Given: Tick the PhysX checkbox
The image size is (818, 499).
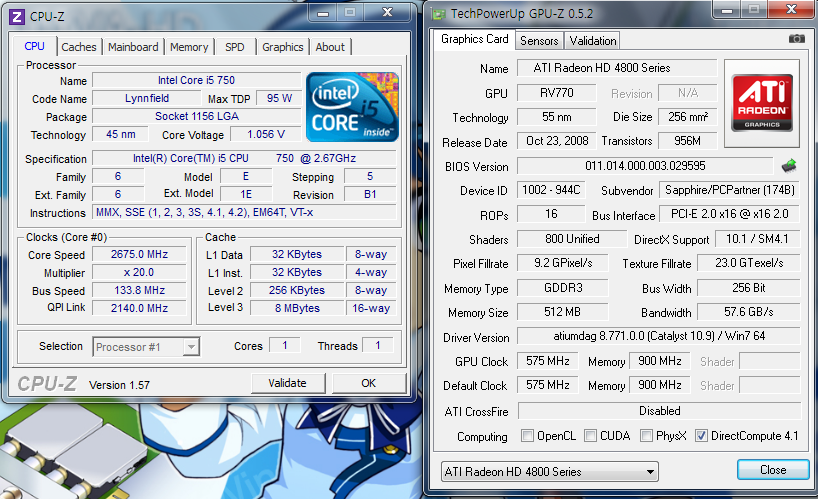Looking at the screenshot, I should (x=648, y=436).
